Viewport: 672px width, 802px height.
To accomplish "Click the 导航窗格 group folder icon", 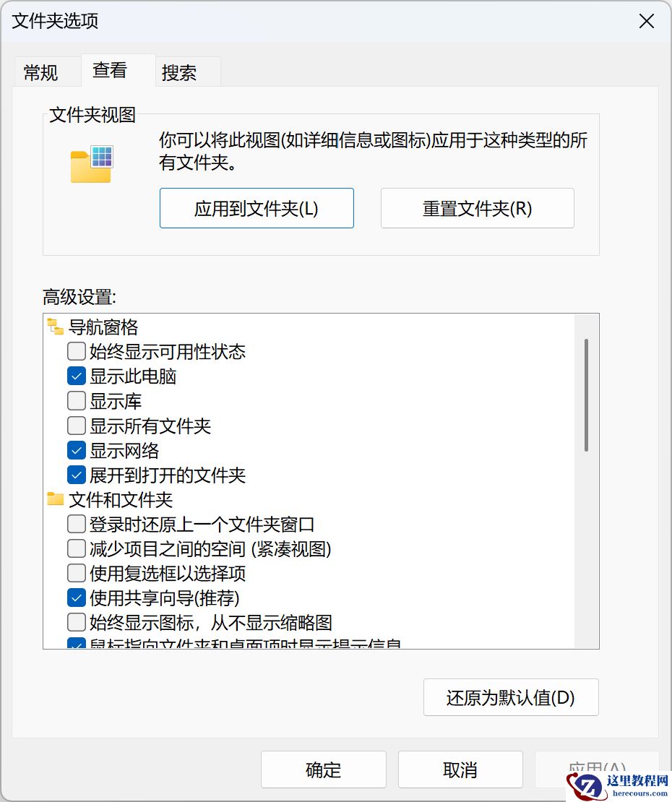I will (x=54, y=327).
